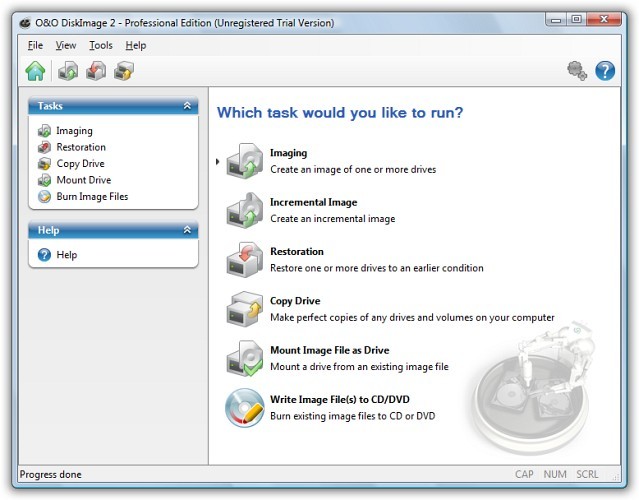Click the NUM indicator in status bar
This screenshot has width=639, height=500.
tap(555, 474)
